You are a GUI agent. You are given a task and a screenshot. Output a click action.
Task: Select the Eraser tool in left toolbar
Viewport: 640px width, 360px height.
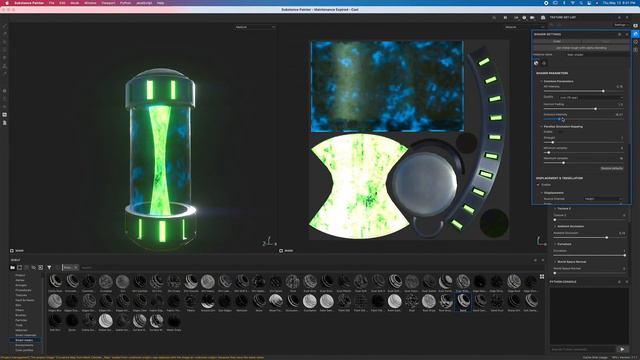pyautogui.click(x=5, y=34)
